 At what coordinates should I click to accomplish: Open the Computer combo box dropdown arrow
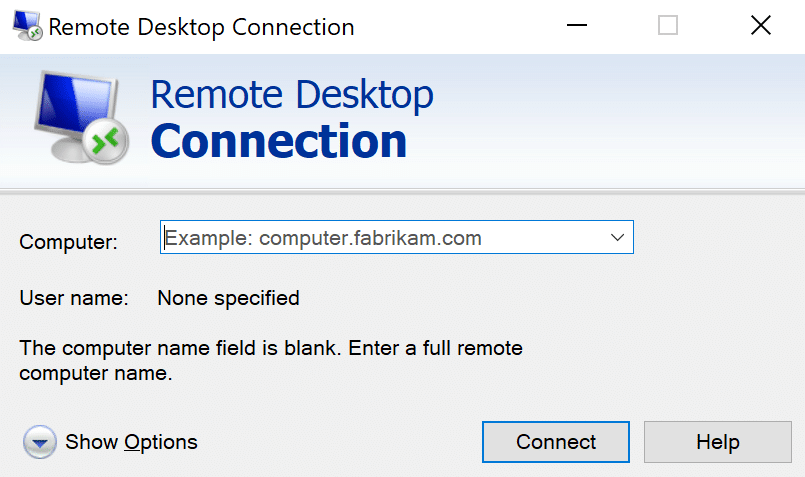[617, 238]
